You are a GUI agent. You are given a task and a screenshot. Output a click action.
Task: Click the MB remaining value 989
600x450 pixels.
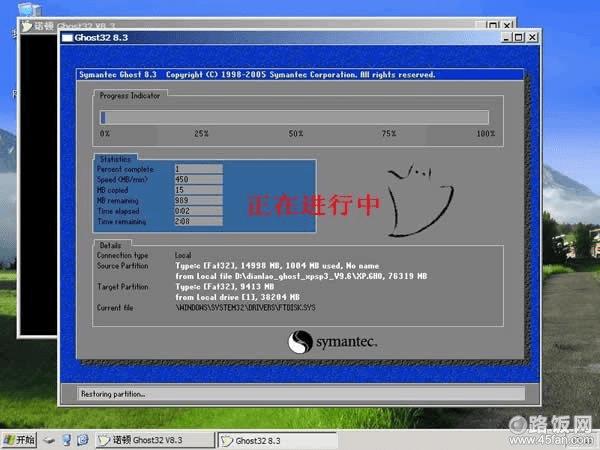pos(199,200)
